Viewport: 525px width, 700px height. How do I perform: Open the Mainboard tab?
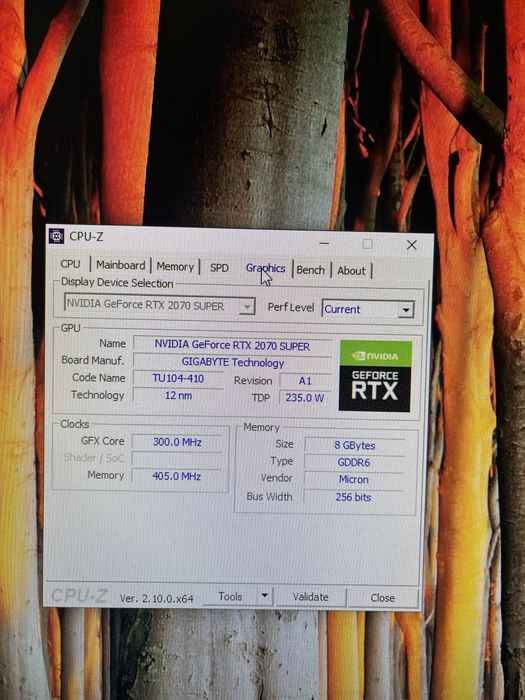121,265
